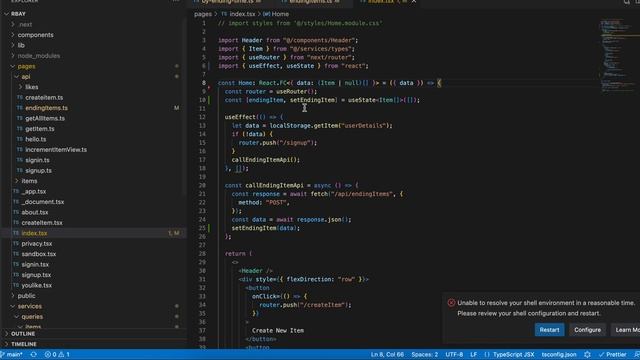Collapse the api folder
The width and height of the screenshot is (640, 360).
(x=26, y=77)
